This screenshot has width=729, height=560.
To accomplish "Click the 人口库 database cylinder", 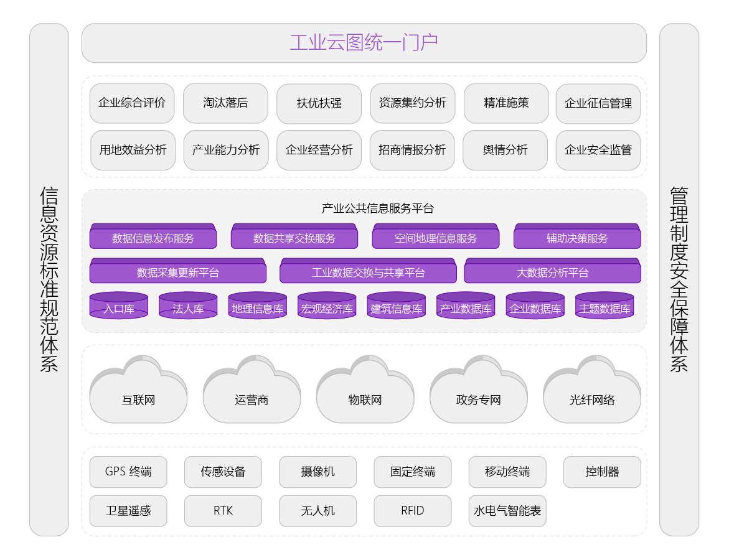I will pos(118,306).
